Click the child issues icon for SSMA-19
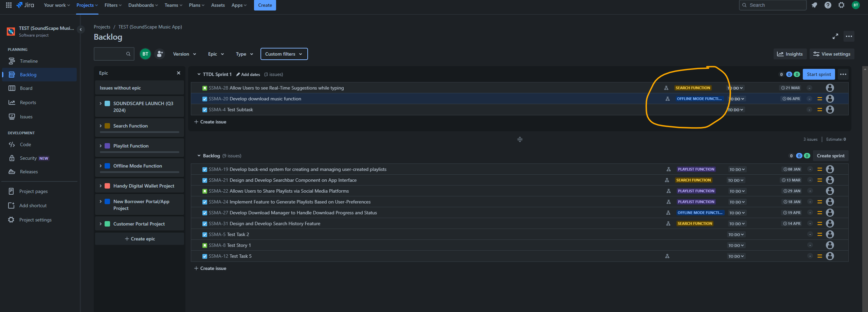This screenshot has width=868, height=312. 669,169
